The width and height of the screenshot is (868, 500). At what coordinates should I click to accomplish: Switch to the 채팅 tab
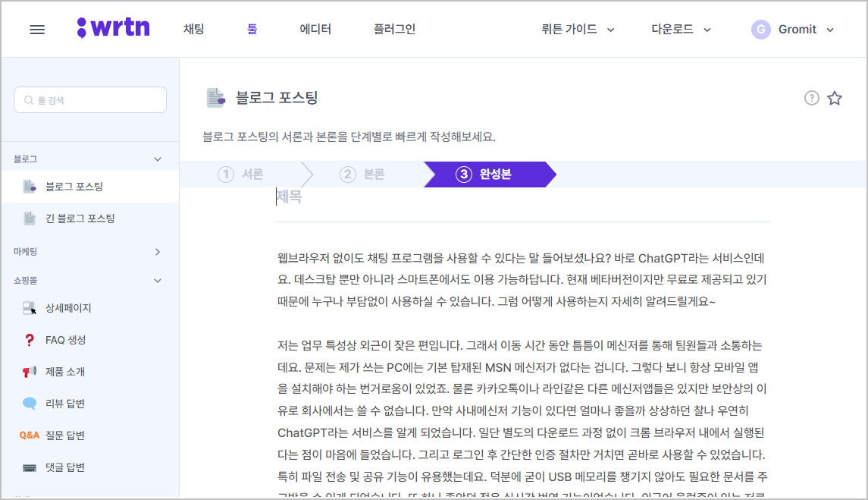coord(193,29)
